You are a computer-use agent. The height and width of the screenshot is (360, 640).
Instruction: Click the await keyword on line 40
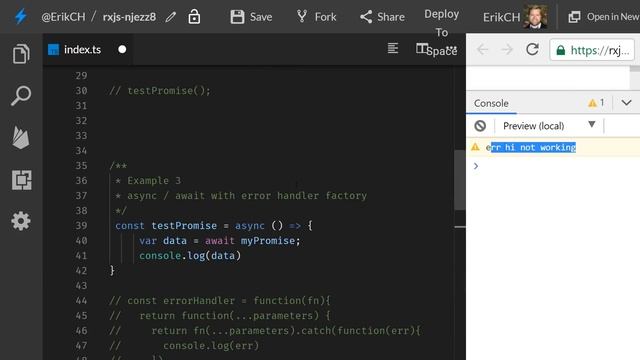[x=220, y=241]
